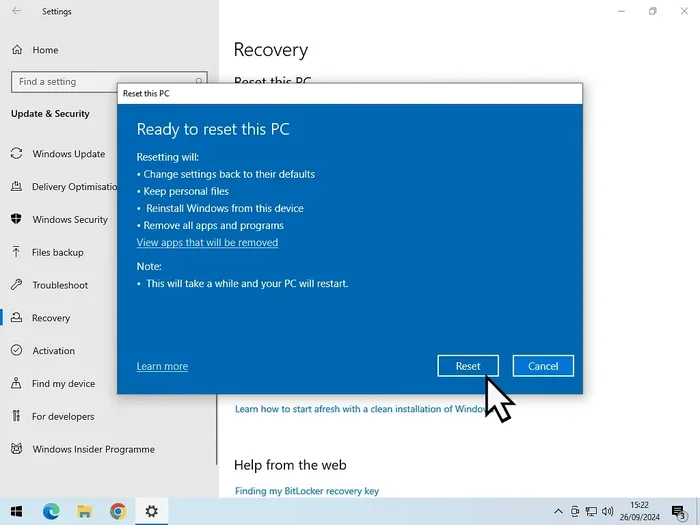Image resolution: width=700 pixels, height=525 pixels.
Task: Open Windows Insider Programme section
Action: (x=94, y=449)
